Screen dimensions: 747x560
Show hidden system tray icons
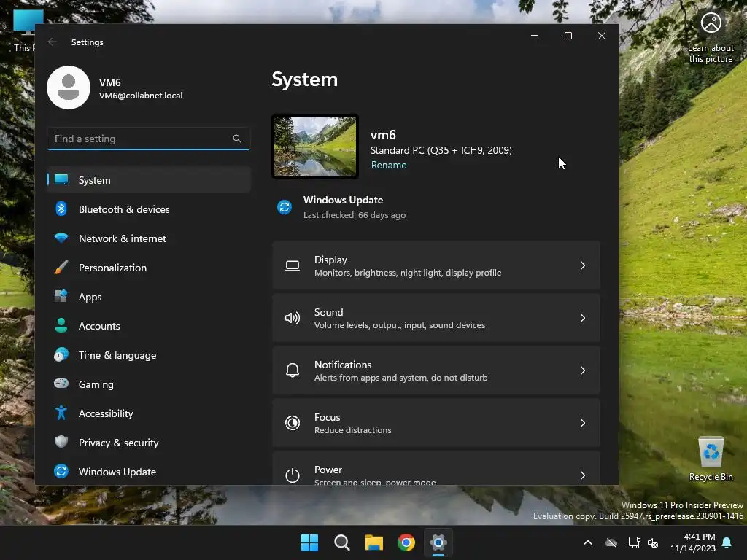click(x=588, y=542)
